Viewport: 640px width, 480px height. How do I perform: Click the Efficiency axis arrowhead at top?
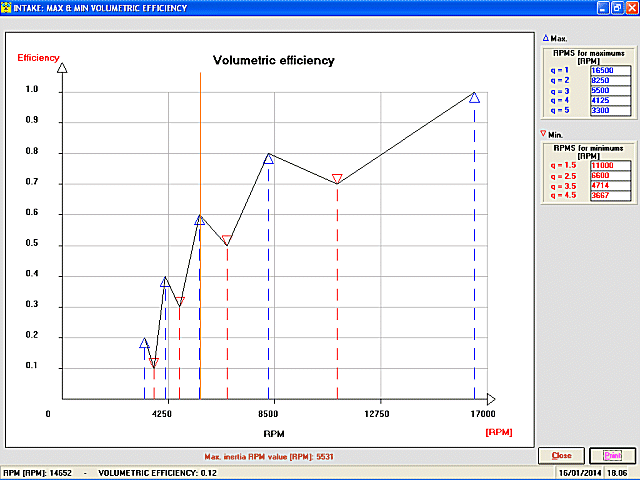(62, 68)
